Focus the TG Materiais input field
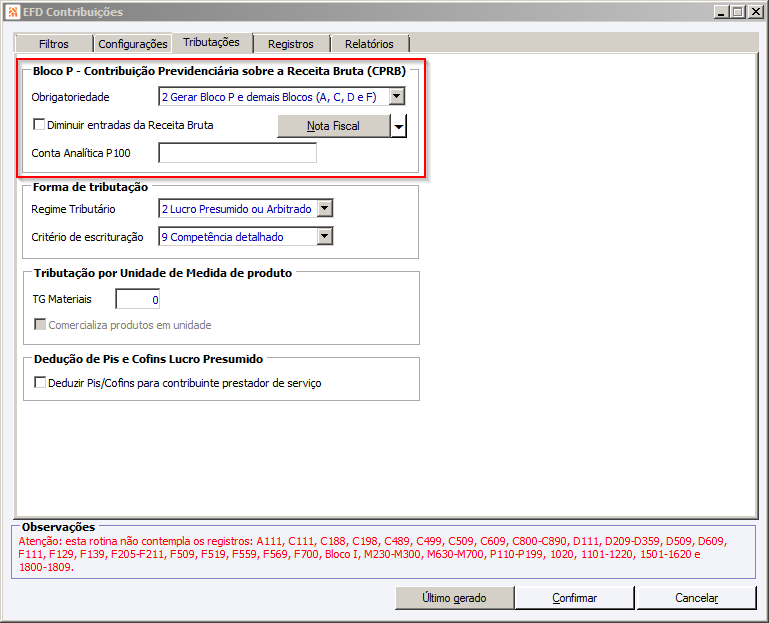769x623 pixels. [138, 299]
